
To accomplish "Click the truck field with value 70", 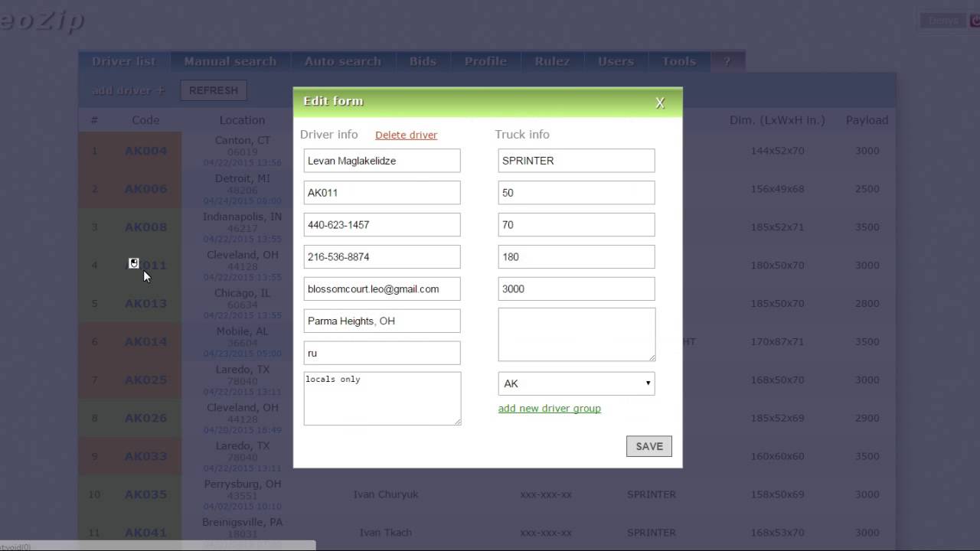I will click(x=577, y=225).
